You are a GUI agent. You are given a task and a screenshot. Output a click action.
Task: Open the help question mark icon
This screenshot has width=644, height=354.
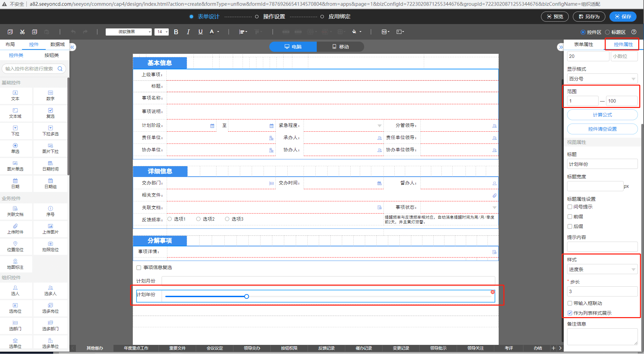pyautogui.click(x=634, y=32)
